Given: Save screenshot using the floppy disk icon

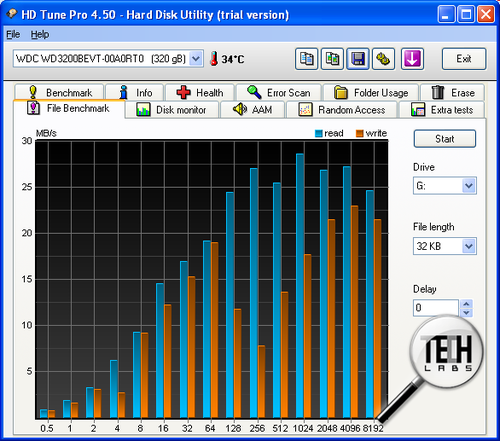Looking at the screenshot, I should click(x=358, y=59).
